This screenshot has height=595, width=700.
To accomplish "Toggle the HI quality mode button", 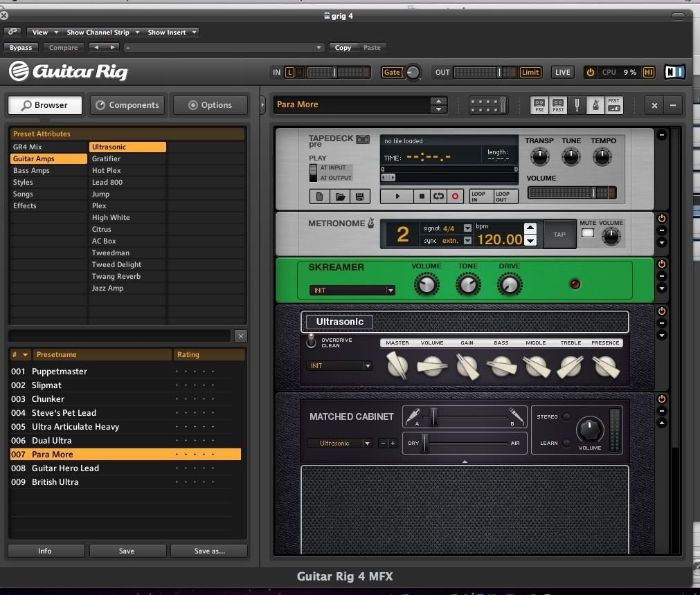I will click(648, 72).
